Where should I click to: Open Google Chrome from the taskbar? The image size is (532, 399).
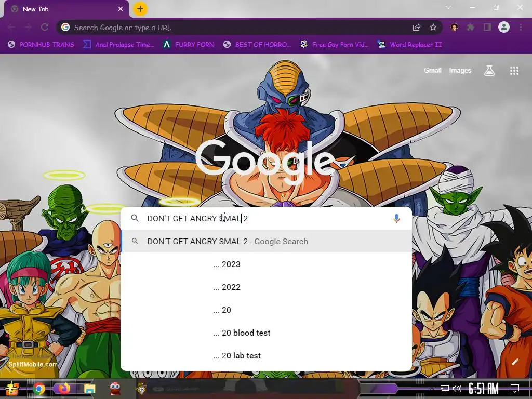[39, 389]
